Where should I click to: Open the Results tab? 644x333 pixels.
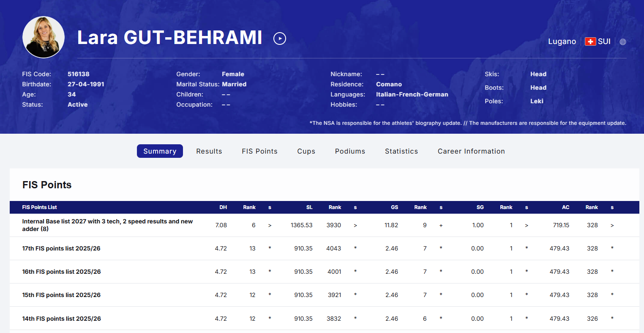tap(209, 151)
